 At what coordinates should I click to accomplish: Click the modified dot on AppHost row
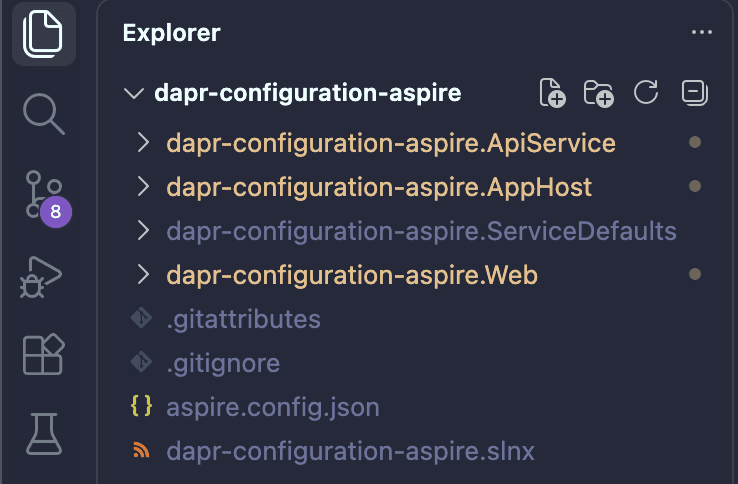(695, 186)
